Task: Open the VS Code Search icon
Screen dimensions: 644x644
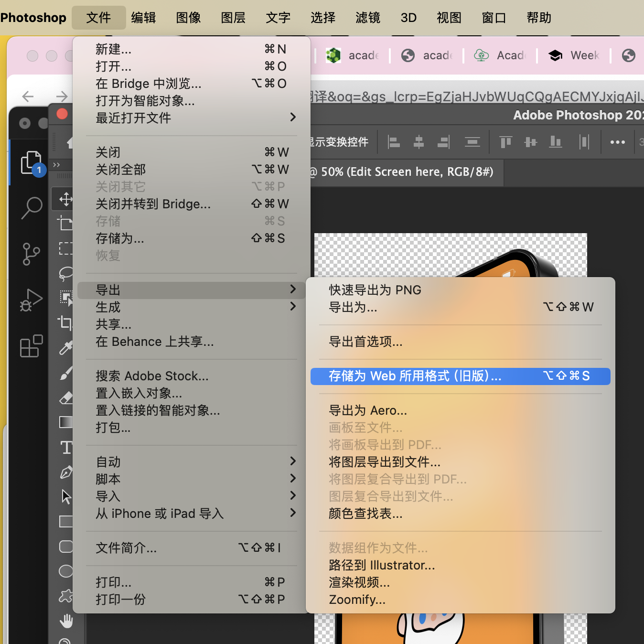Action: tap(32, 208)
